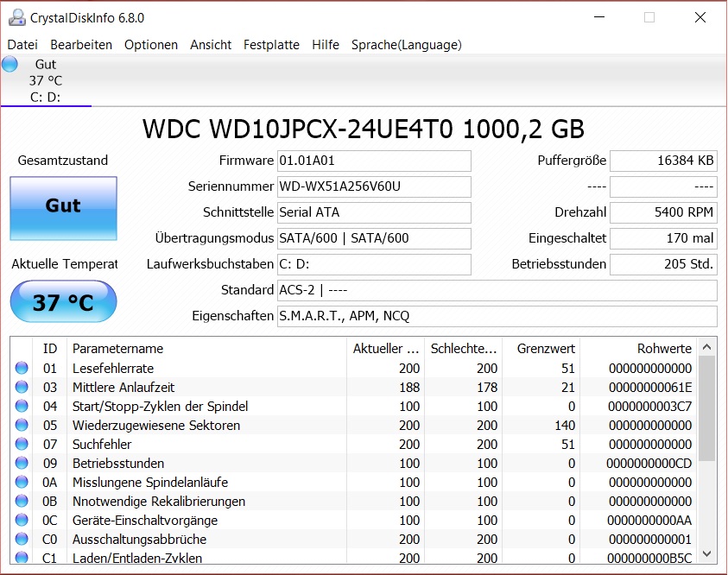The image size is (728, 575).
Task: Click status orb of Laden/Entladen-Zyklen row
Action: tap(22, 558)
